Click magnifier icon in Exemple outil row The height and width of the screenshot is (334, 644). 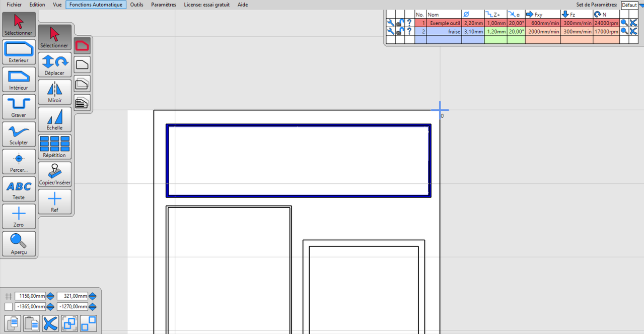point(624,23)
